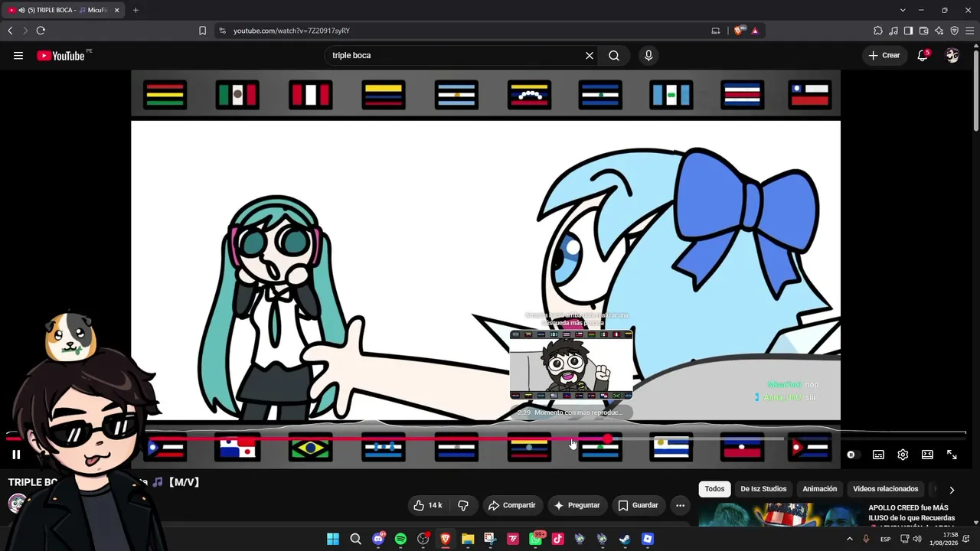Open the Crear menu
The image size is (980, 551).
(884, 55)
